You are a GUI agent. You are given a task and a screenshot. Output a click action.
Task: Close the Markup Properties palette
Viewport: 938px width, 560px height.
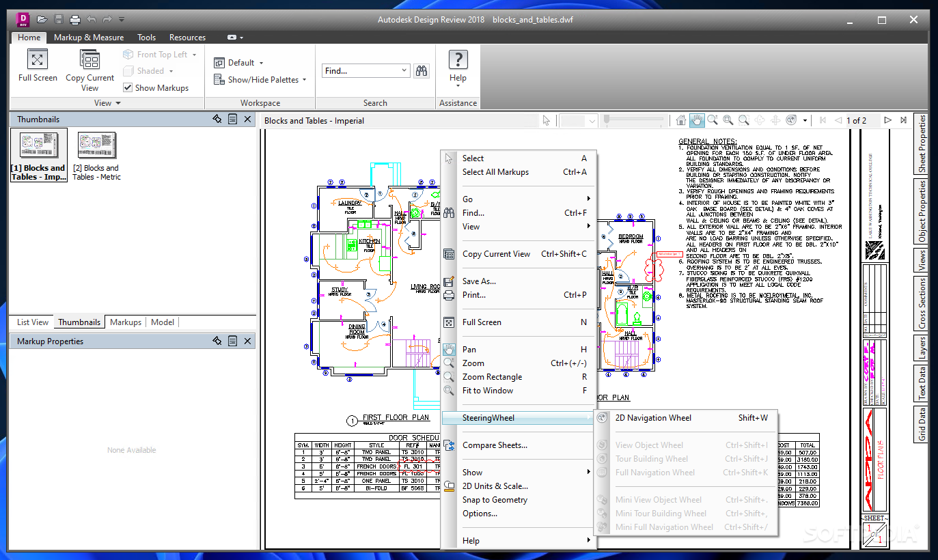[247, 341]
